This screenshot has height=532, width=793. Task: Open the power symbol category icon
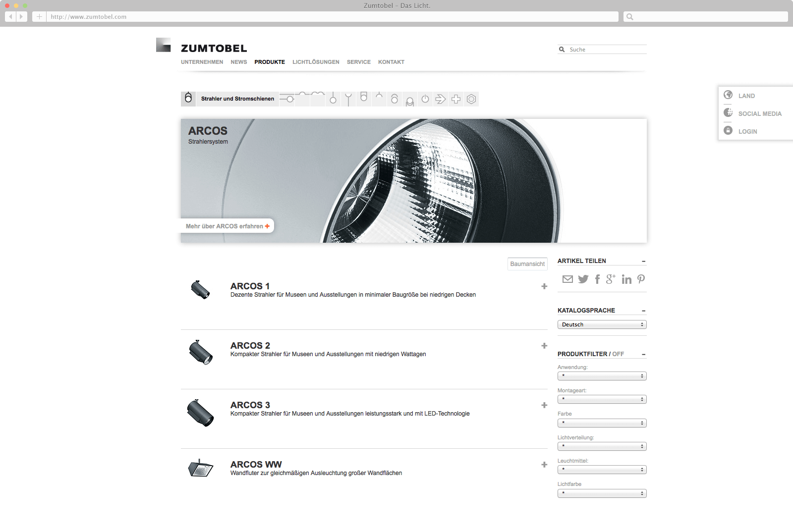click(x=425, y=99)
